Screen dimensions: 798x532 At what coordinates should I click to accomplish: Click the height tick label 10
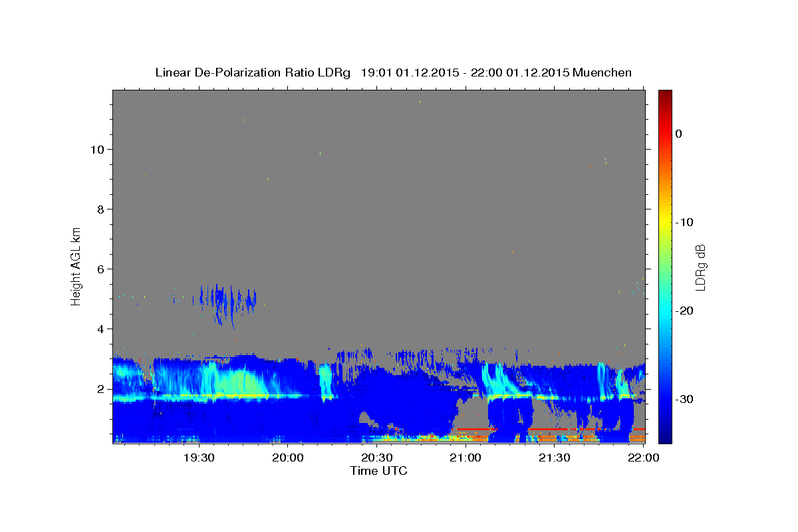tap(98, 149)
